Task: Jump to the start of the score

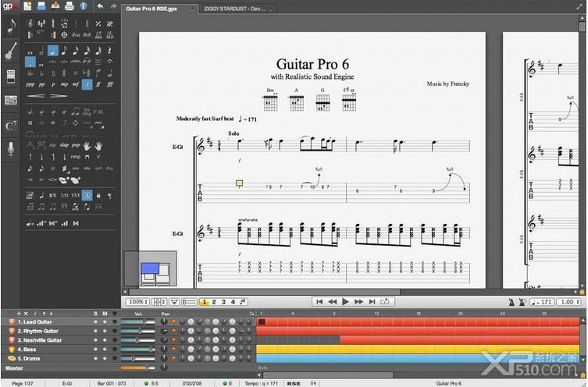Action: 319,302
